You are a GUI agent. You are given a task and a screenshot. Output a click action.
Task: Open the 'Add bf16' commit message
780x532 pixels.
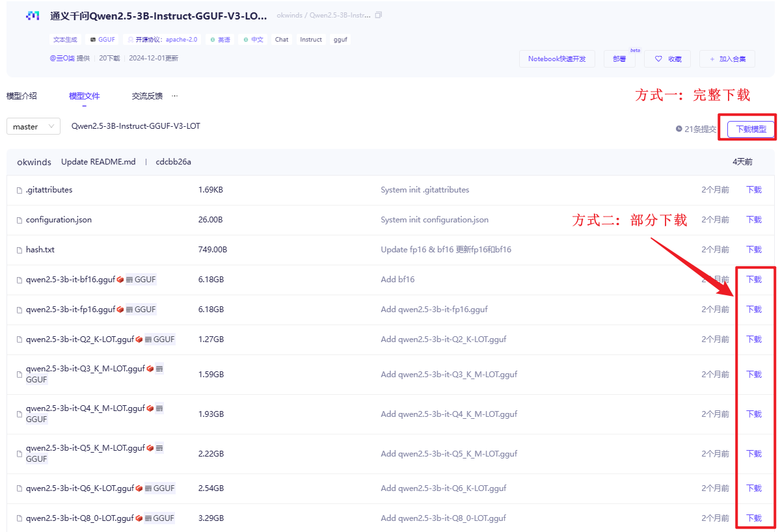pos(397,280)
